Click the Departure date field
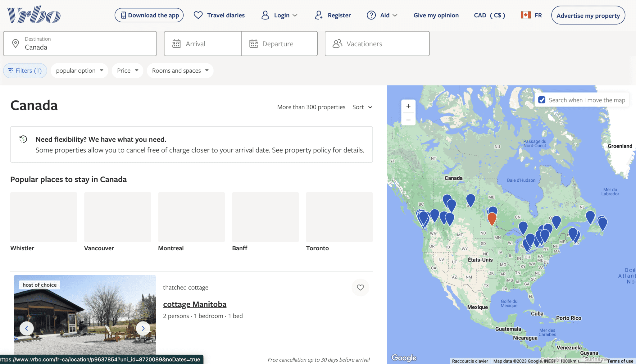636x364 pixels. [279, 43]
